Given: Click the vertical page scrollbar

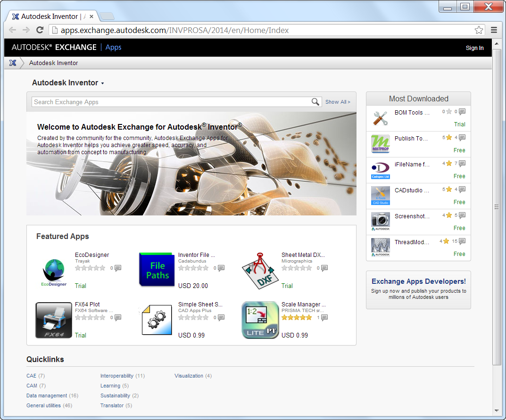Looking at the screenshot, I should coord(497,206).
